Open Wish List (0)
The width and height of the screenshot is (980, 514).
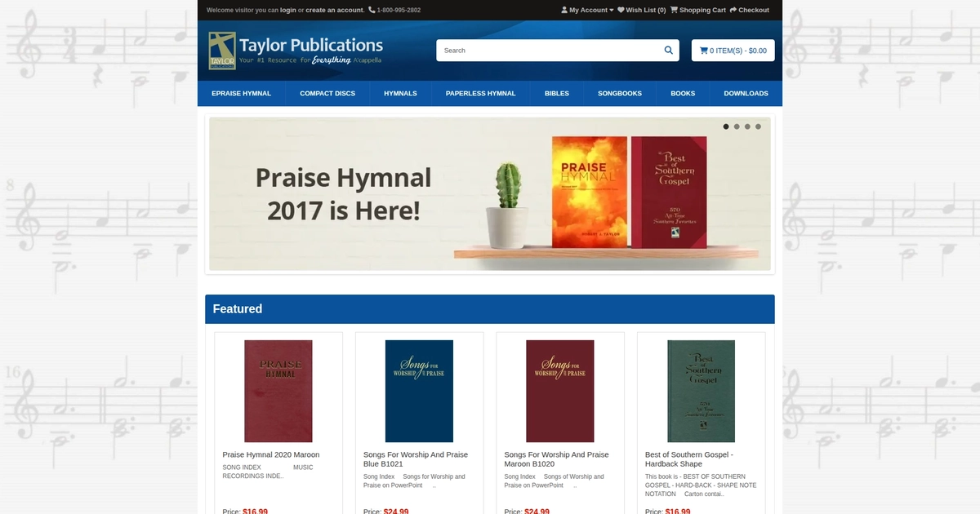(x=641, y=11)
